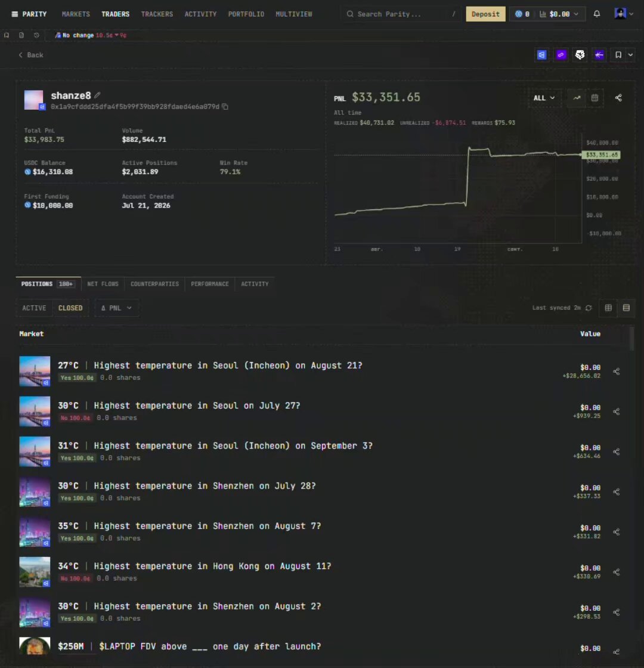644x668 pixels.
Task: Click the document icon in the sub-toolbar
Action: (x=21, y=35)
